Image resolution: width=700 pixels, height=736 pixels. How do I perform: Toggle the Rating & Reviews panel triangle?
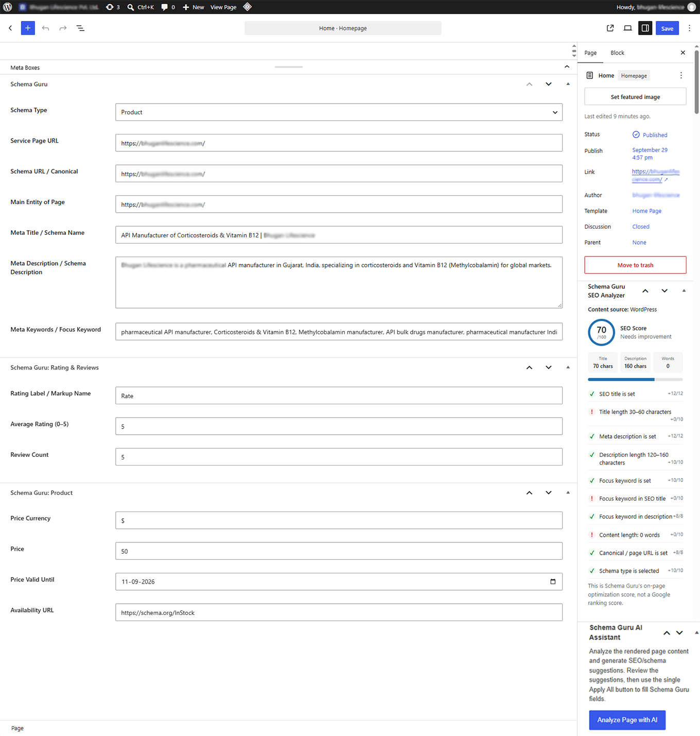coord(568,367)
